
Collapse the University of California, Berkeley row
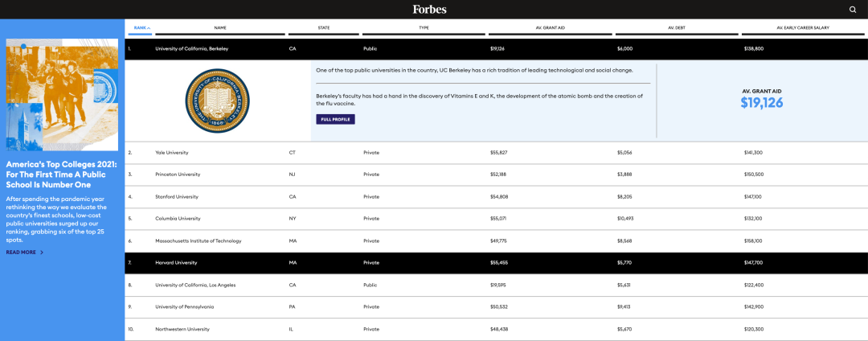[192, 49]
